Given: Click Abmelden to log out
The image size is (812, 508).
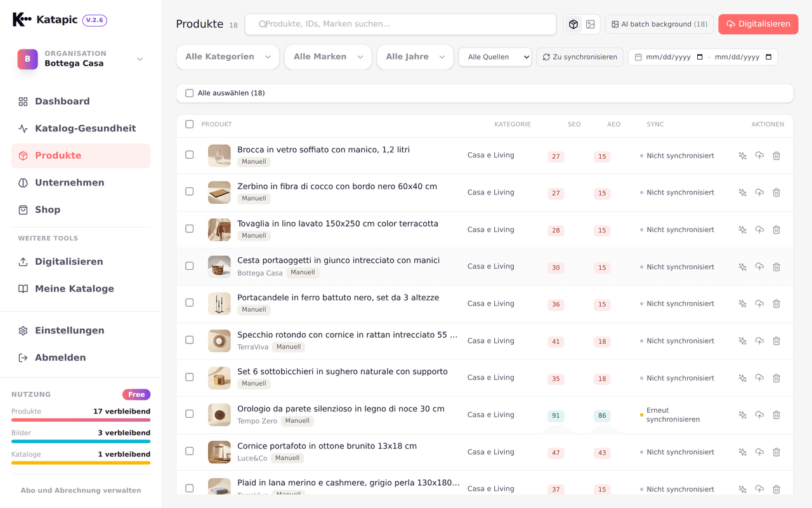Looking at the screenshot, I should tap(81, 358).
